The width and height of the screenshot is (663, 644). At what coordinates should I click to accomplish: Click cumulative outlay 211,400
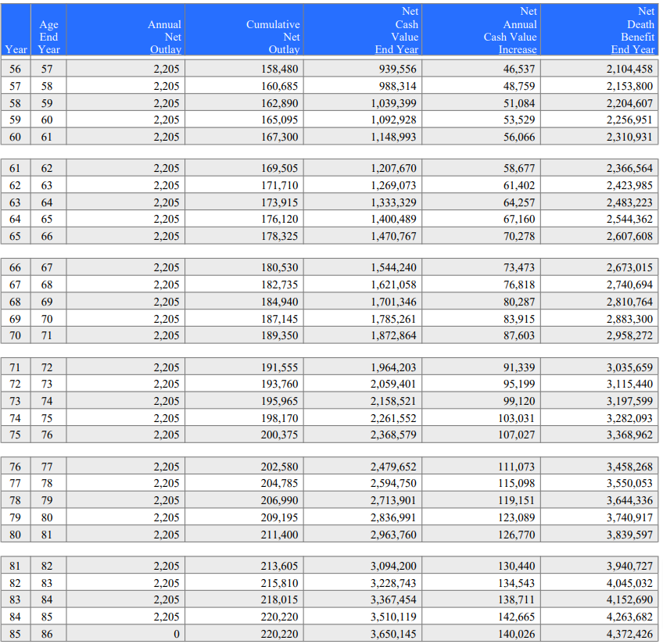(x=279, y=535)
